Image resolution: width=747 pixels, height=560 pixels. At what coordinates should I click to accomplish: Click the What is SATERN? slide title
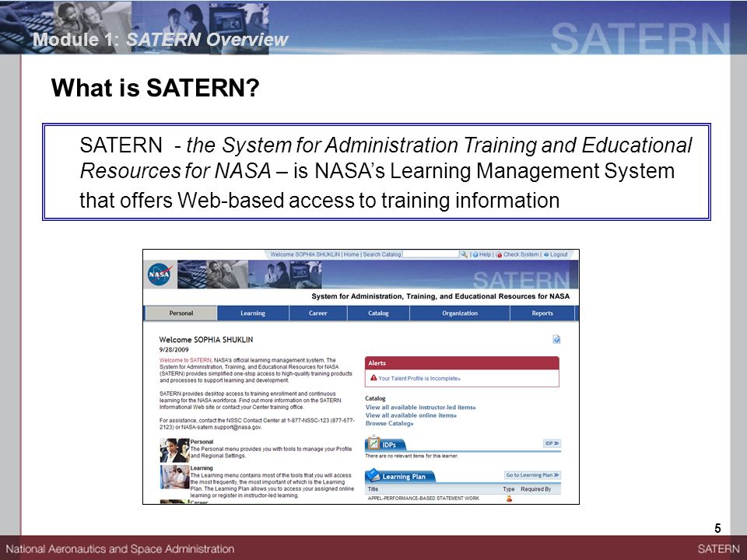(156, 88)
